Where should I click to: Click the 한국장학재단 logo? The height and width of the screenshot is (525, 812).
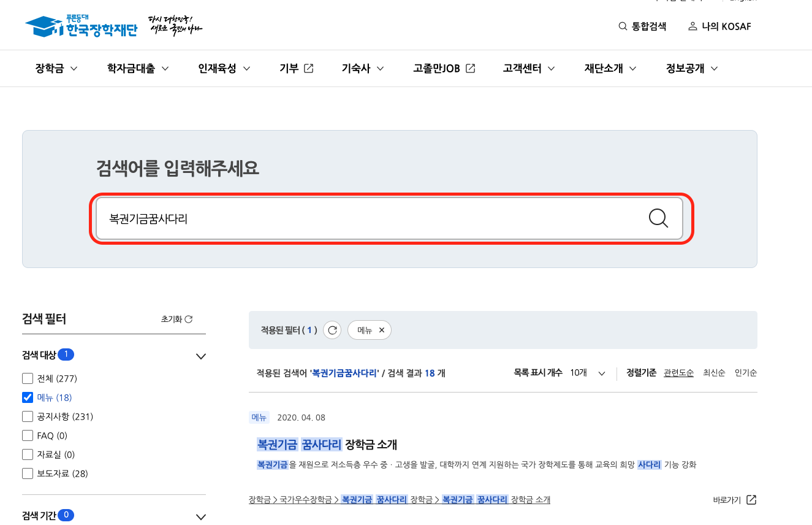[x=80, y=25]
